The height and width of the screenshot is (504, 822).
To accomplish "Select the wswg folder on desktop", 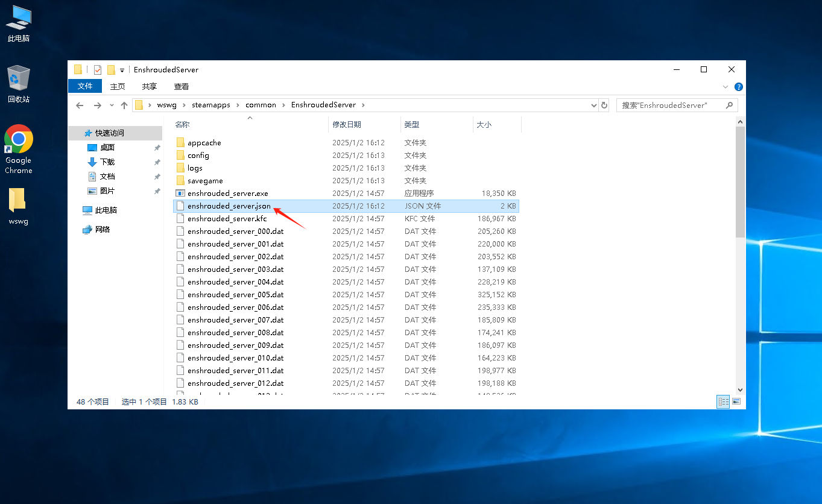I will pyautogui.click(x=19, y=206).
